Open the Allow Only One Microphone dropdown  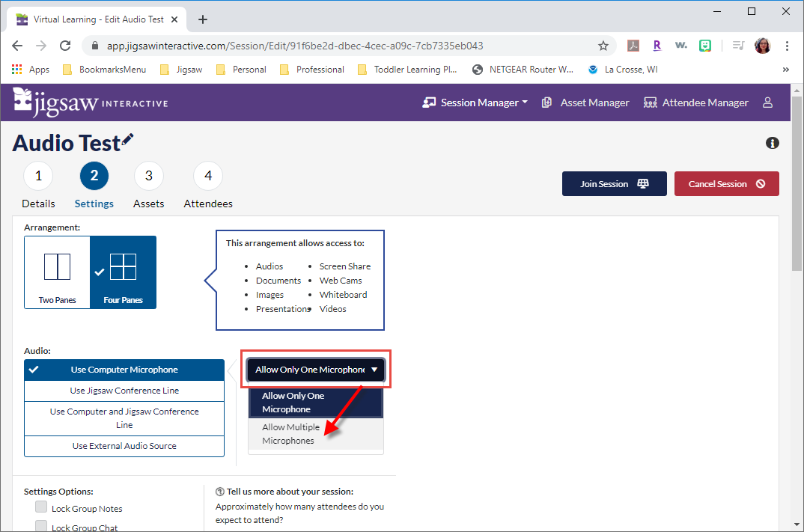316,370
